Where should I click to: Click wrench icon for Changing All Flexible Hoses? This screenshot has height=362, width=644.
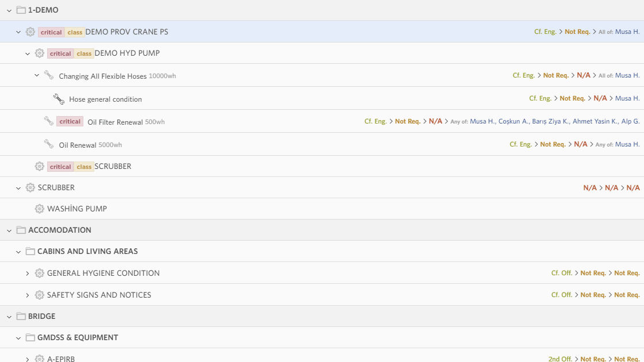(x=49, y=75)
